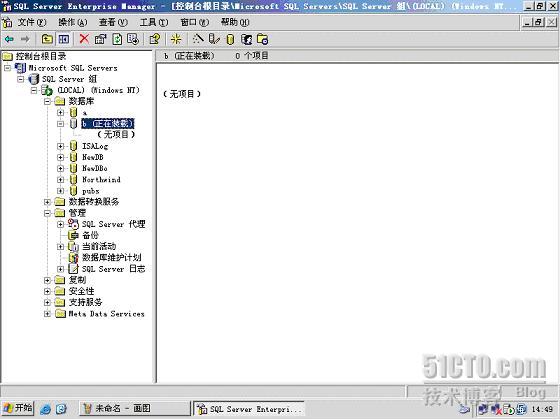Open the 文件(F) menu
The image size is (560, 420).
tap(32, 22)
